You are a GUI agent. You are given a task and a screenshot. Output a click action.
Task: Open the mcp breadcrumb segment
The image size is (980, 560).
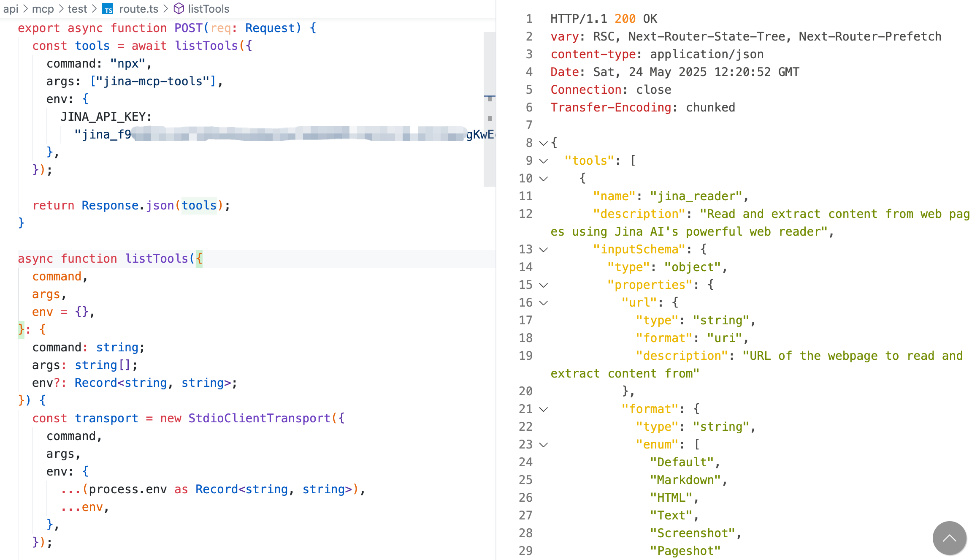pyautogui.click(x=43, y=9)
